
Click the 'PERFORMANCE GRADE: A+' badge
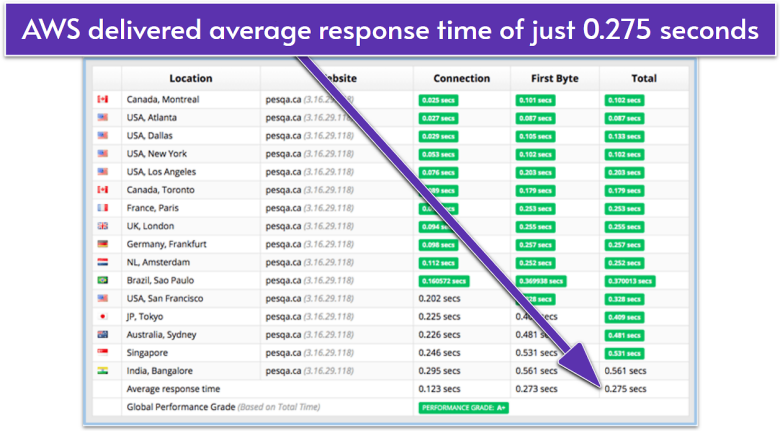coord(464,408)
